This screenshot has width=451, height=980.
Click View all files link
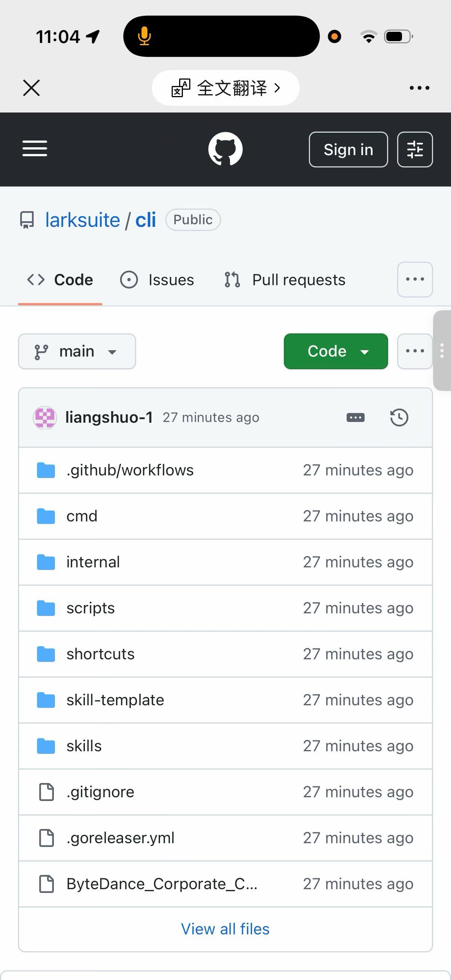click(225, 929)
